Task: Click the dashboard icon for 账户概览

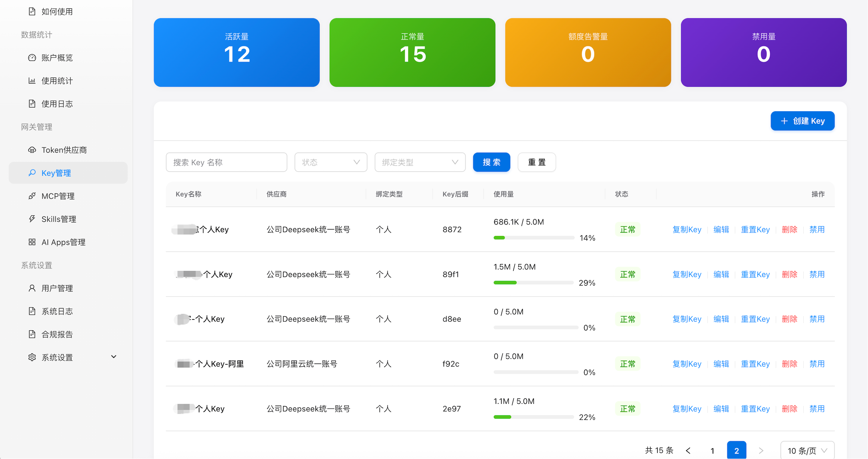Action: (32, 57)
